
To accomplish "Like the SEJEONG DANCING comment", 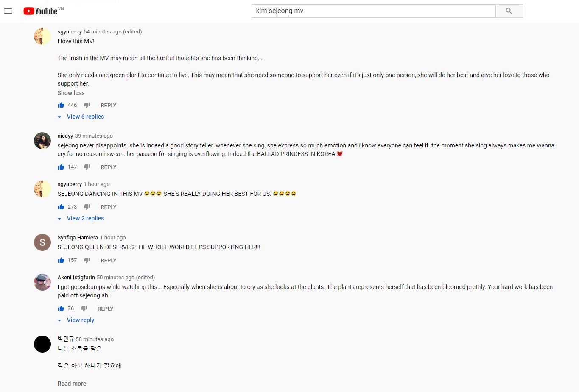I will [61, 207].
